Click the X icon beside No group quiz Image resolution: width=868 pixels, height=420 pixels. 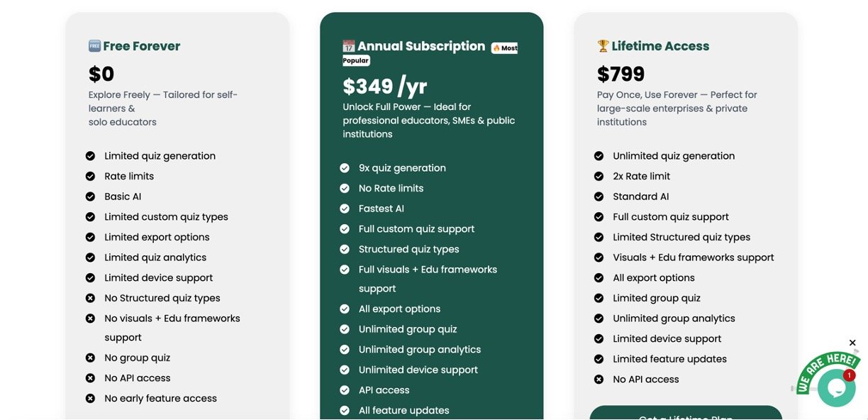click(90, 358)
